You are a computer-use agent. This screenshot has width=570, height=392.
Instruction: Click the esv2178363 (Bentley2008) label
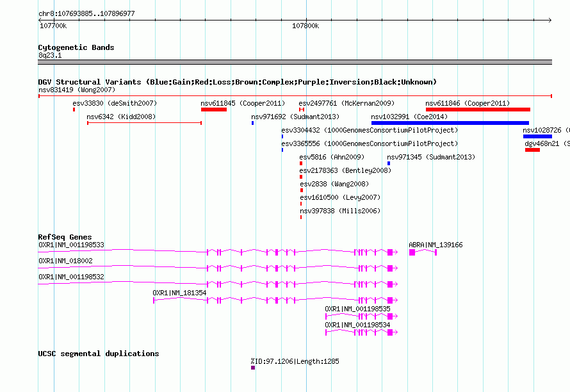(345, 170)
